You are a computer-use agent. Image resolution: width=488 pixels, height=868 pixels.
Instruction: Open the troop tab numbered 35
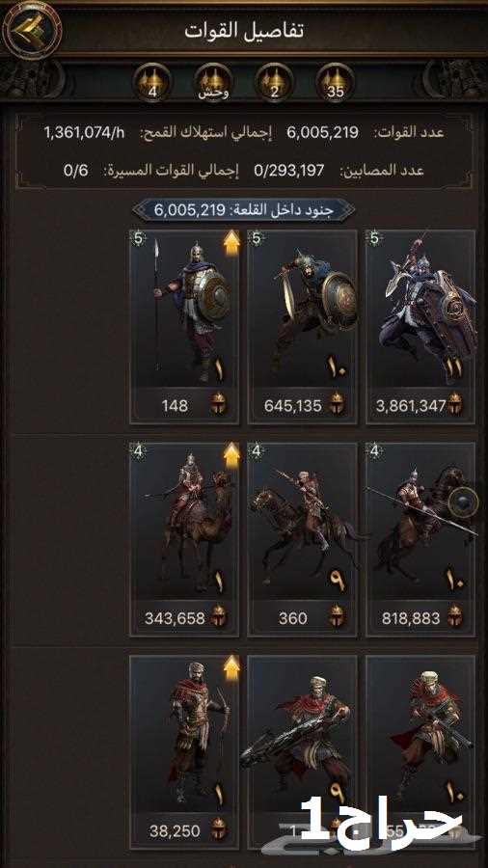335,83
